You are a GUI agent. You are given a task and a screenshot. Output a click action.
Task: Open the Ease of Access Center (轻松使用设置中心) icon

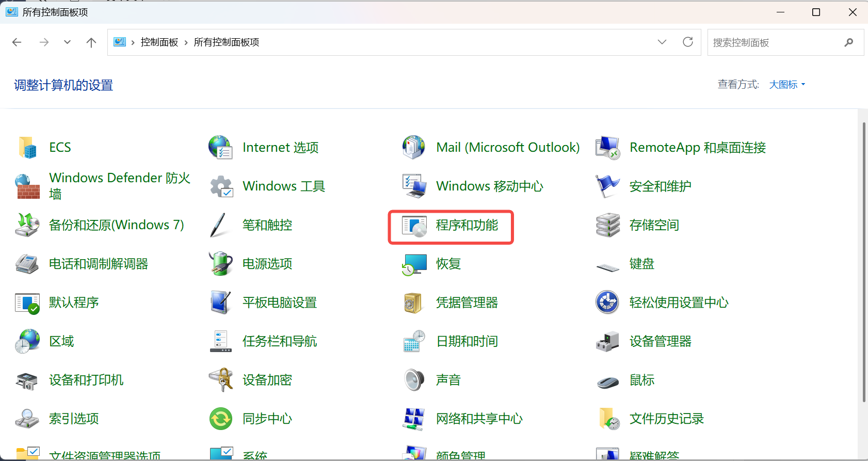click(607, 303)
